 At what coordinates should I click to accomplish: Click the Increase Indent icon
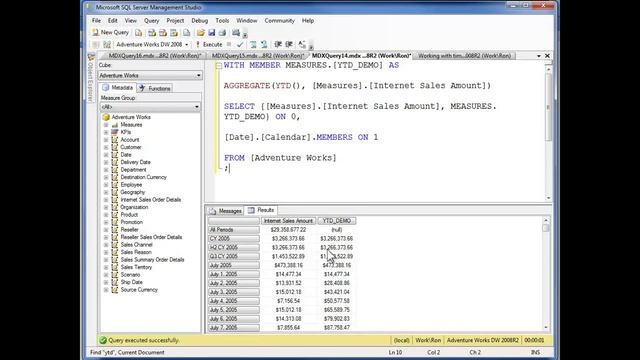[x=289, y=44]
